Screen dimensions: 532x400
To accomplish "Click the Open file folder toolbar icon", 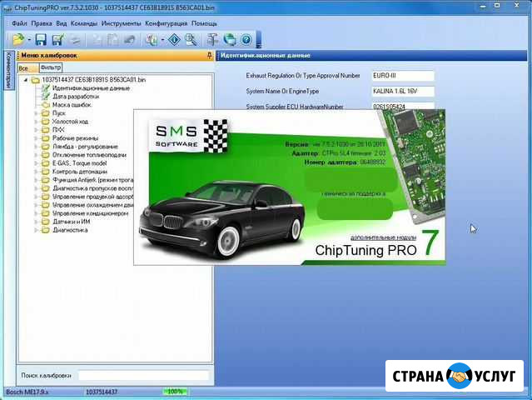I will (x=18, y=40).
